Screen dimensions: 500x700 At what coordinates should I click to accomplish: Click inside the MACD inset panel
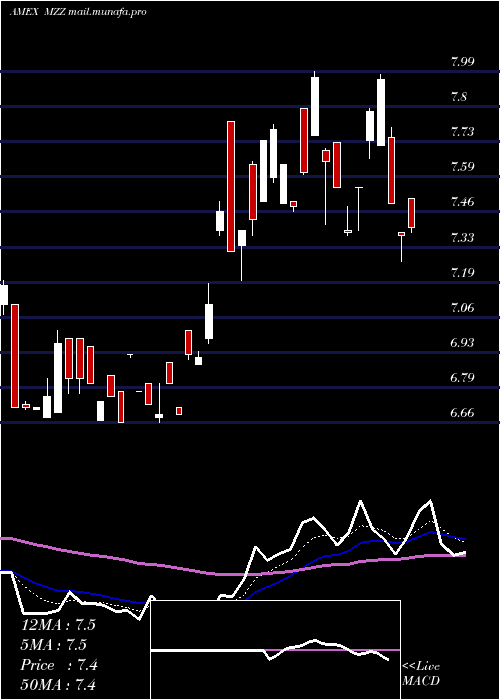[275, 650]
